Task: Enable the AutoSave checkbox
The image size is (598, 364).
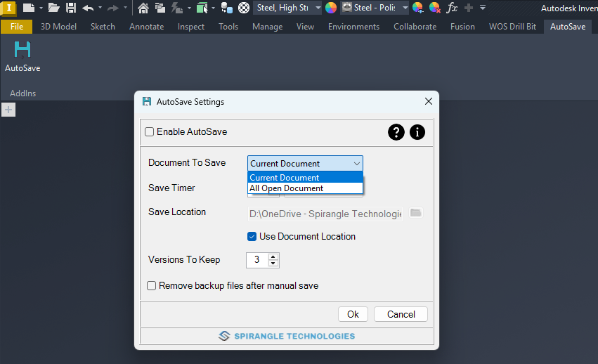Action: pyautogui.click(x=149, y=131)
